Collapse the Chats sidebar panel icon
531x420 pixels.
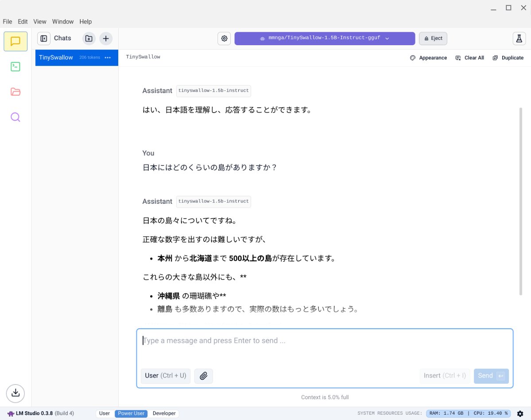tap(44, 39)
